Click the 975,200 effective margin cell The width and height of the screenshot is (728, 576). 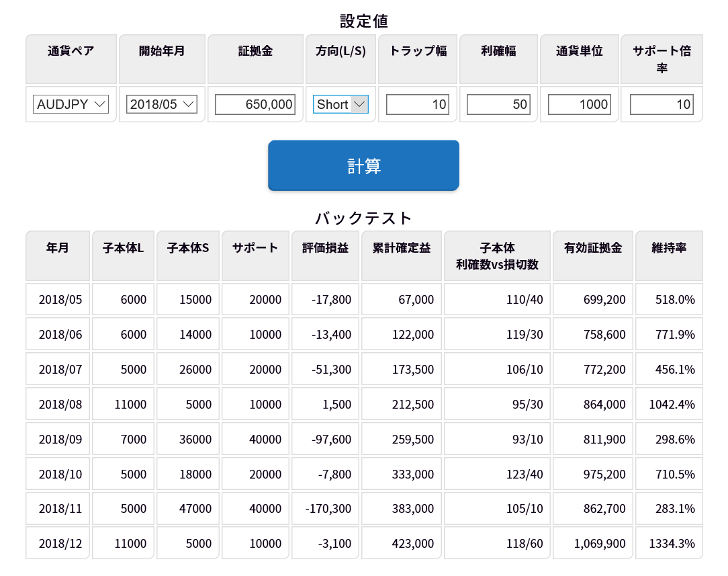click(593, 474)
